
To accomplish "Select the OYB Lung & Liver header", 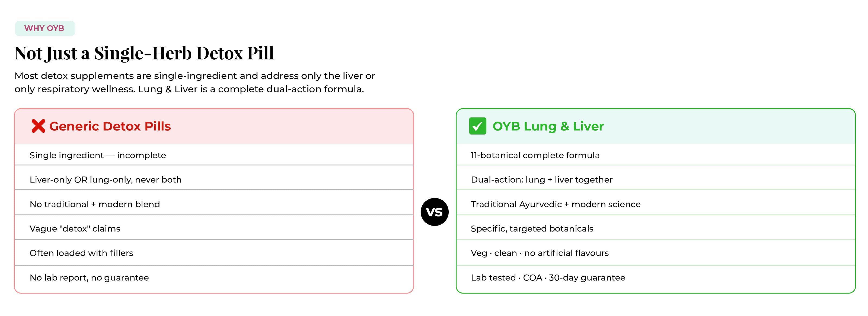I will click(655, 126).
